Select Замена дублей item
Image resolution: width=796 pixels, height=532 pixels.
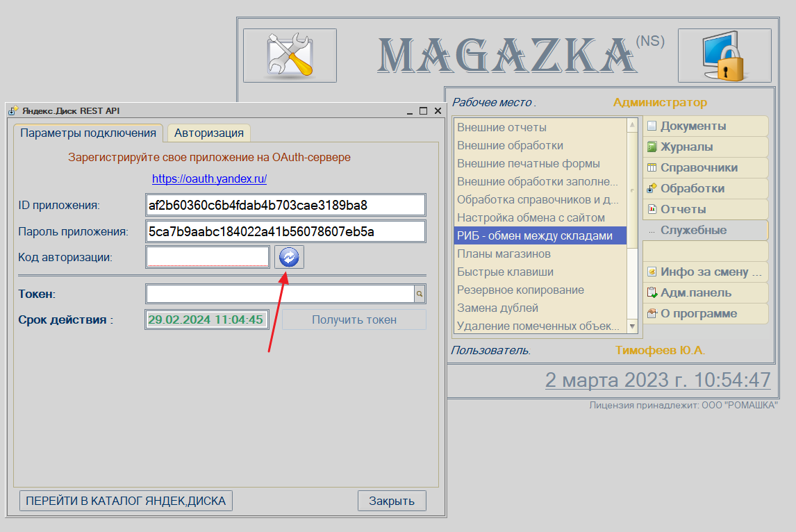click(540, 308)
